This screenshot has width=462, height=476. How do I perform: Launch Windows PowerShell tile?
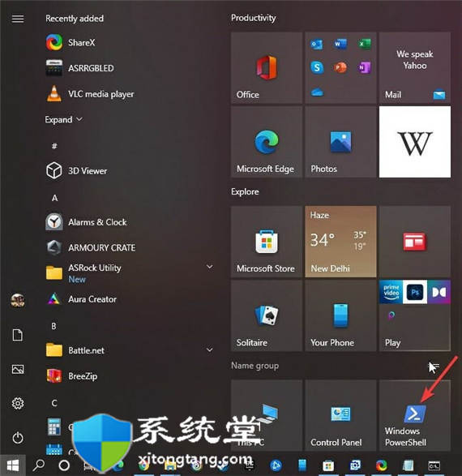pyautogui.click(x=415, y=416)
